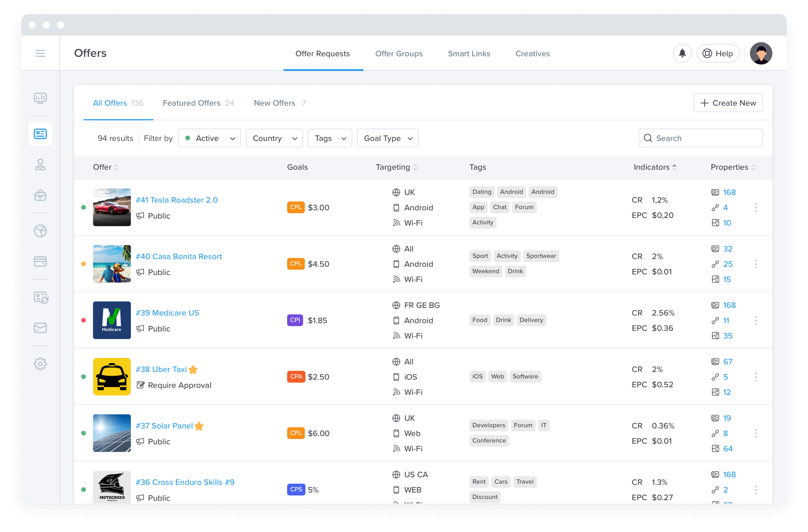Screen dimensions: 808x532
Task: Click the targeting/globe sidebar icon
Action: pos(40,231)
